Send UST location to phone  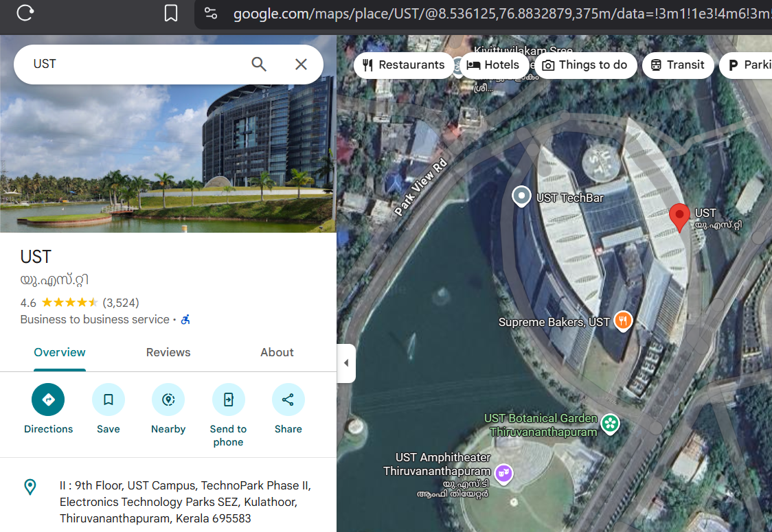tap(228, 400)
